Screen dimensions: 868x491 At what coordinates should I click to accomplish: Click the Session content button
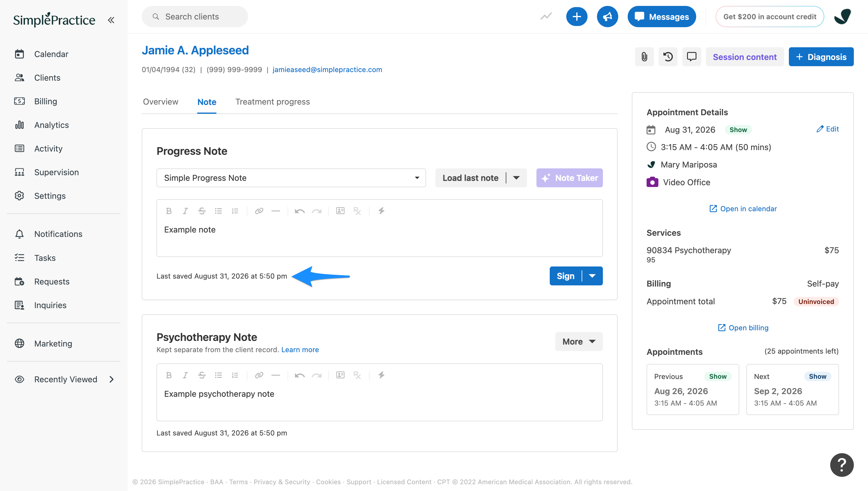(x=744, y=57)
